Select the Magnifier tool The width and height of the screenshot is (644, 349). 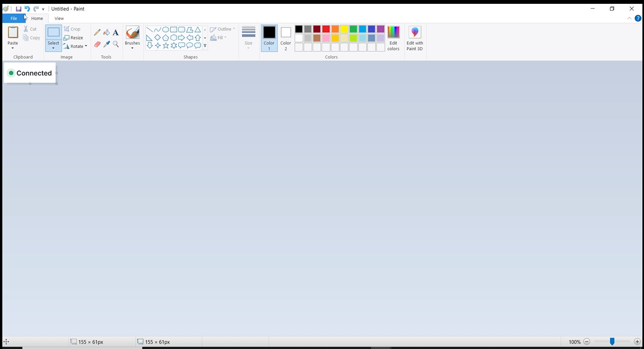pyautogui.click(x=116, y=44)
